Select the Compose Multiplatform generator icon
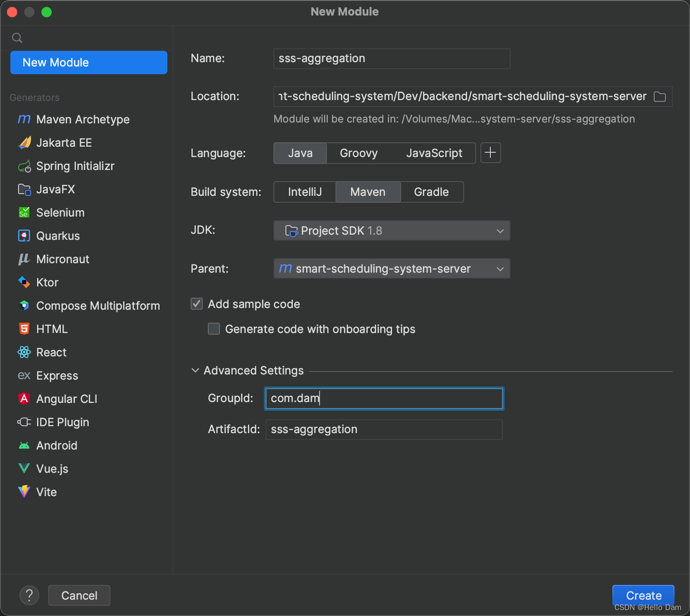 pyautogui.click(x=24, y=305)
